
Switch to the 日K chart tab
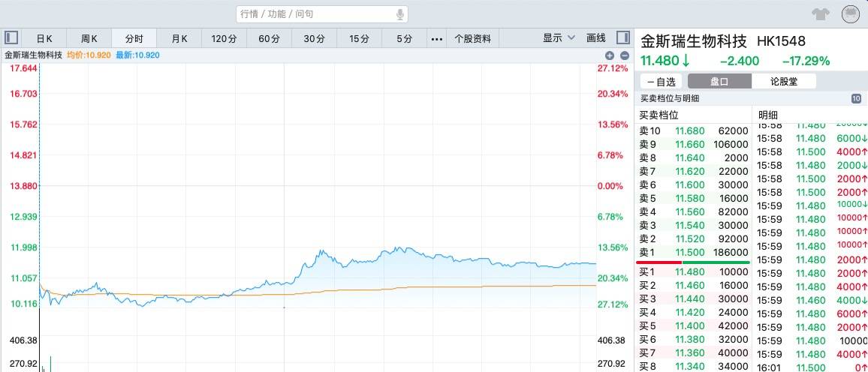coord(44,38)
